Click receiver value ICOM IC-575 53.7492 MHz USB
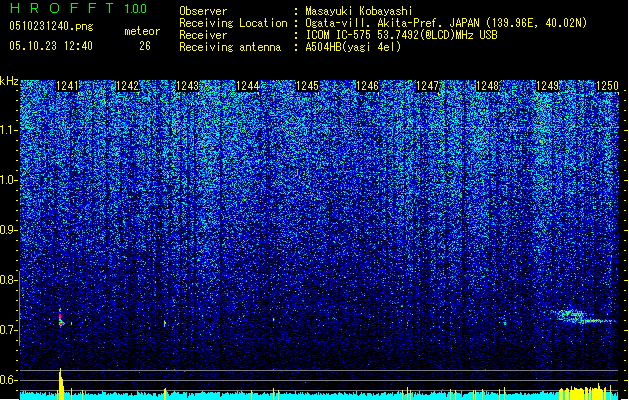This screenshot has width=629, height=400. [402, 35]
